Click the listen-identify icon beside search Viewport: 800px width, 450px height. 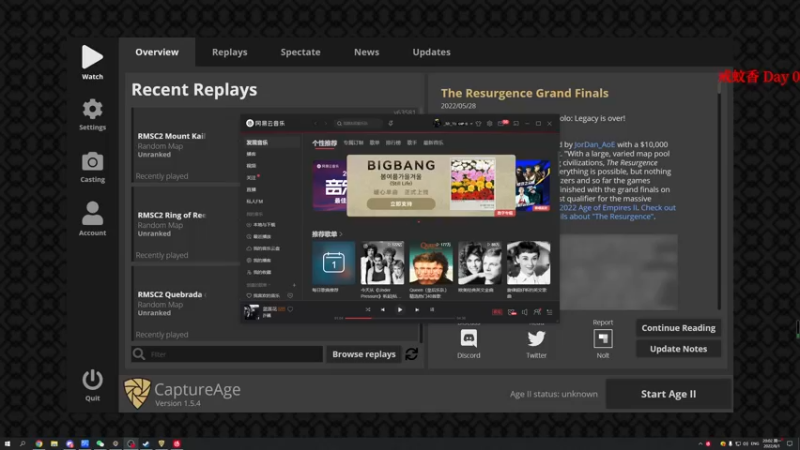click(391, 123)
